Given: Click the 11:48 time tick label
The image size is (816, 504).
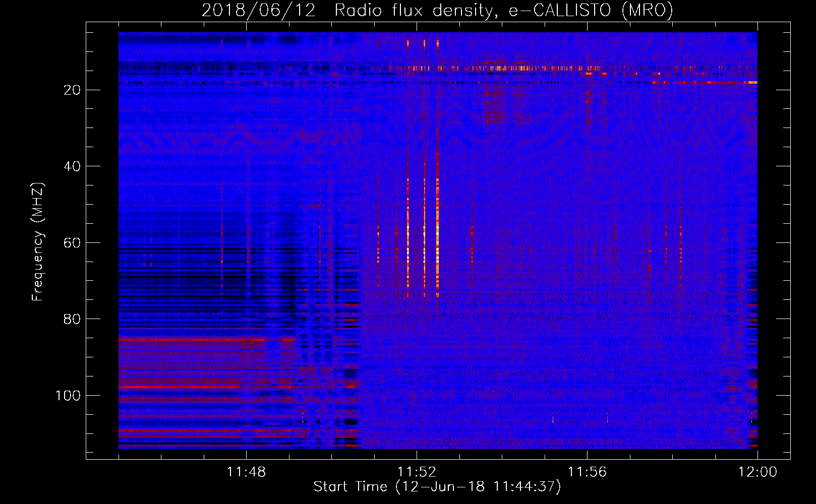Looking at the screenshot, I should click(x=246, y=472).
